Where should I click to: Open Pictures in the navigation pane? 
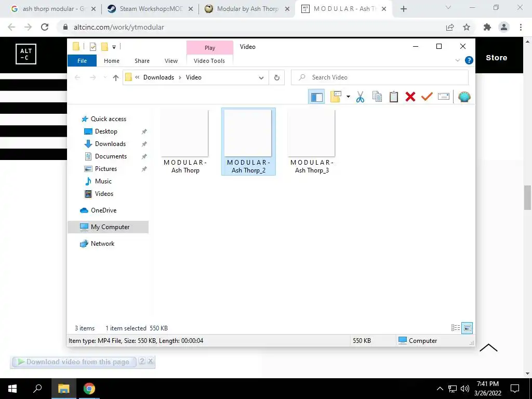coord(106,169)
